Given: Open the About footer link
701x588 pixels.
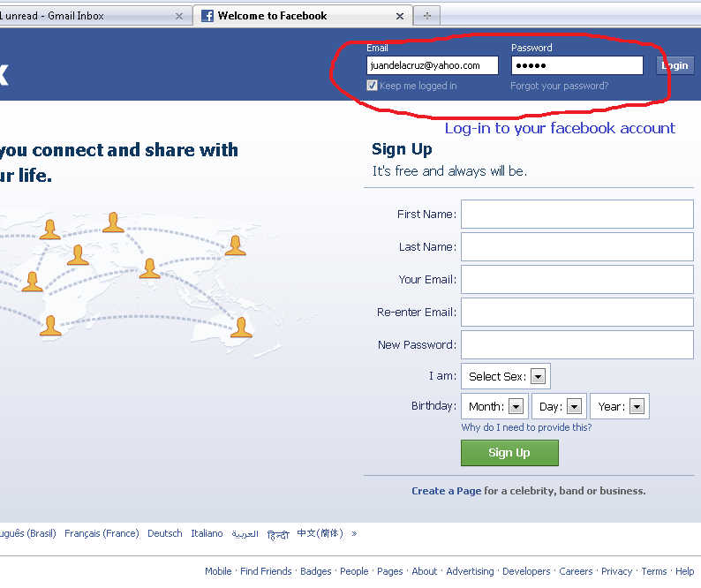Looking at the screenshot, I should coord(425,571).
